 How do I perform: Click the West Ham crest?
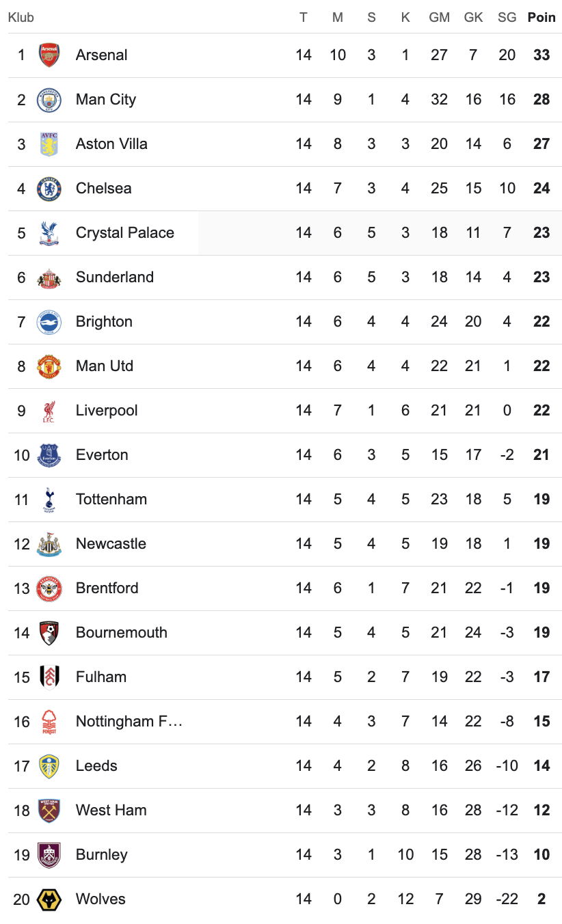[x=49, y=811]
